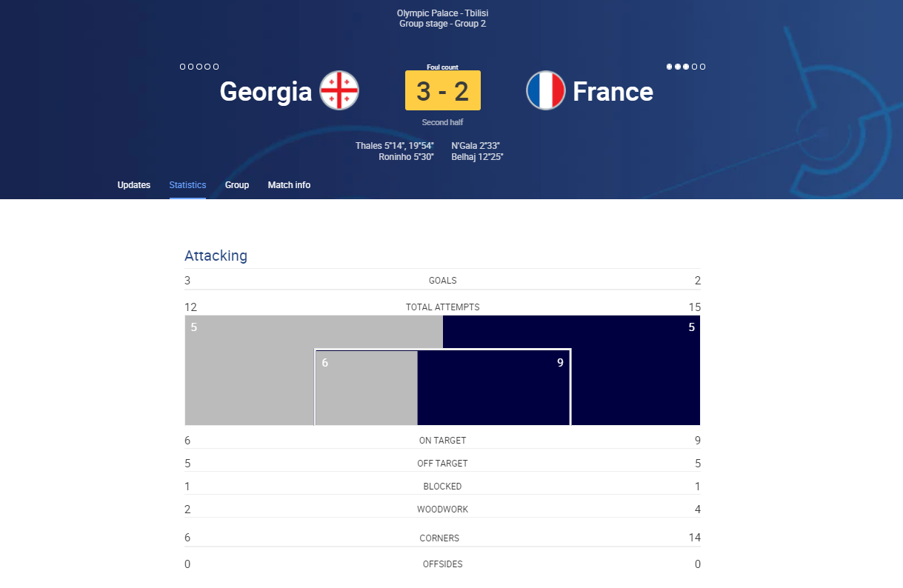Click France's foul count circles
Image resolution: width=903 pixels, height=588 pixels.
coord(686,67)
